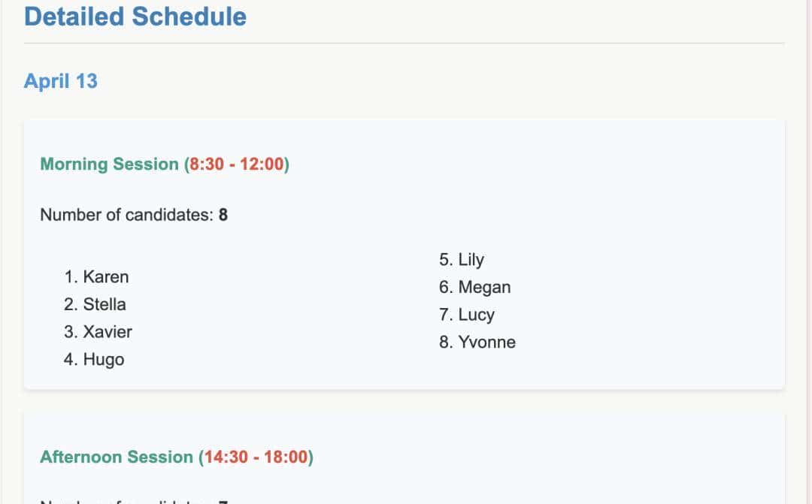The image size is (812, 504).
Task: Select Karen in the candidate list
Action: tap(106, 277)
